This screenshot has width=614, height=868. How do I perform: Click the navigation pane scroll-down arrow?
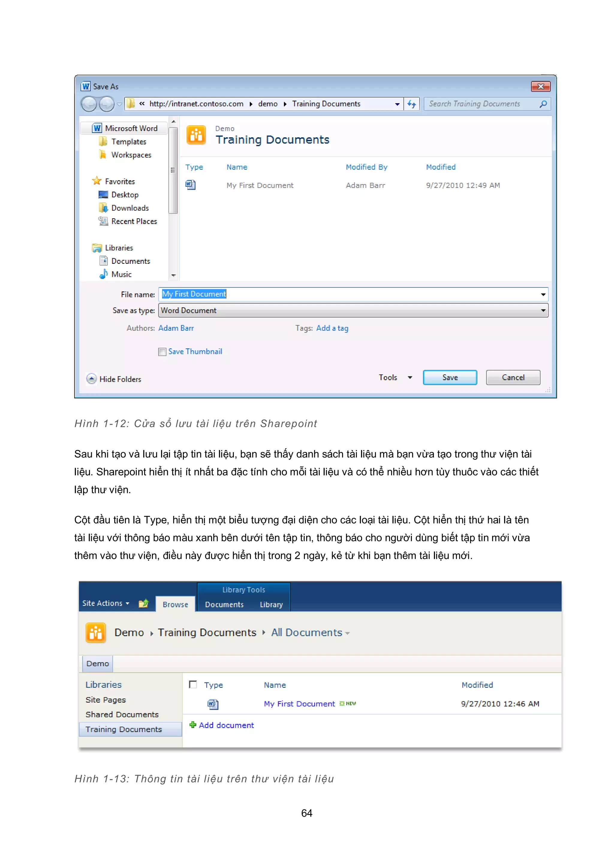[x=173, y=276]
